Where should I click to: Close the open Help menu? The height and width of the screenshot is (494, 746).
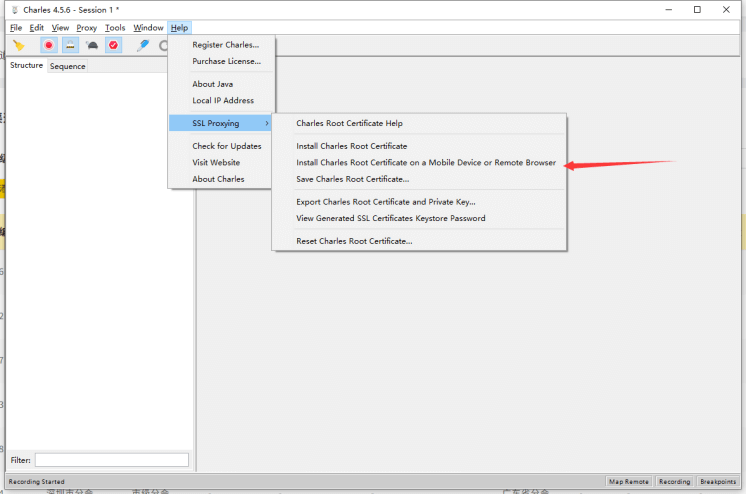point(179,28)
